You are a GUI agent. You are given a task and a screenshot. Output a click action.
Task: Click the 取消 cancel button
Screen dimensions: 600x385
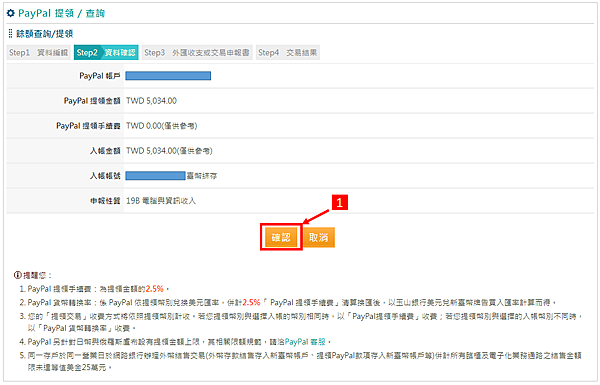[318, 238]
